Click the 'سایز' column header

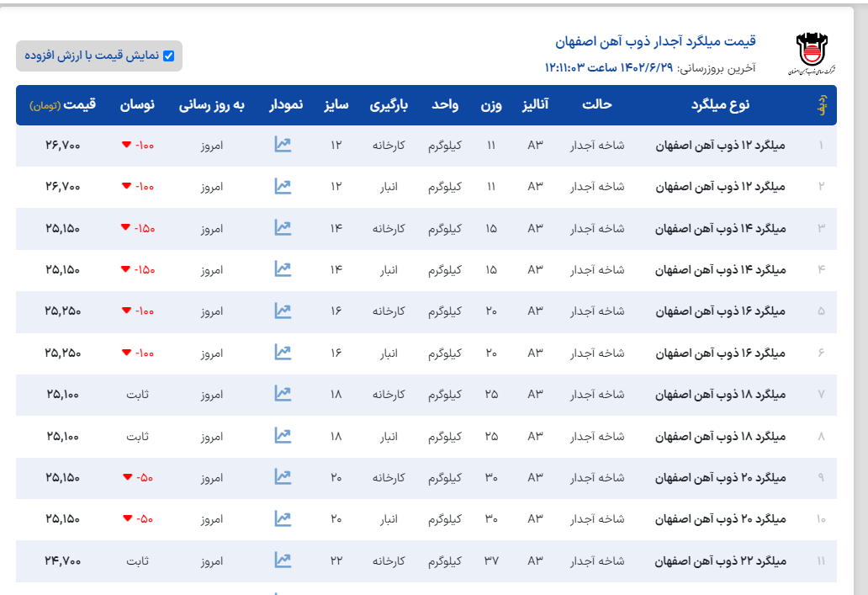tap(336, 105)
